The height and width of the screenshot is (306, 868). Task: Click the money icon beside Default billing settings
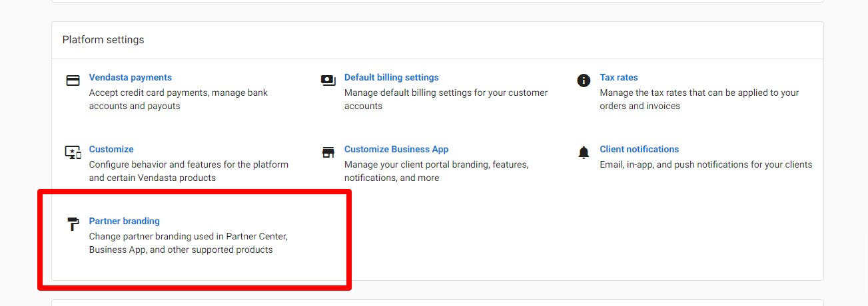[x=328, y=80]
